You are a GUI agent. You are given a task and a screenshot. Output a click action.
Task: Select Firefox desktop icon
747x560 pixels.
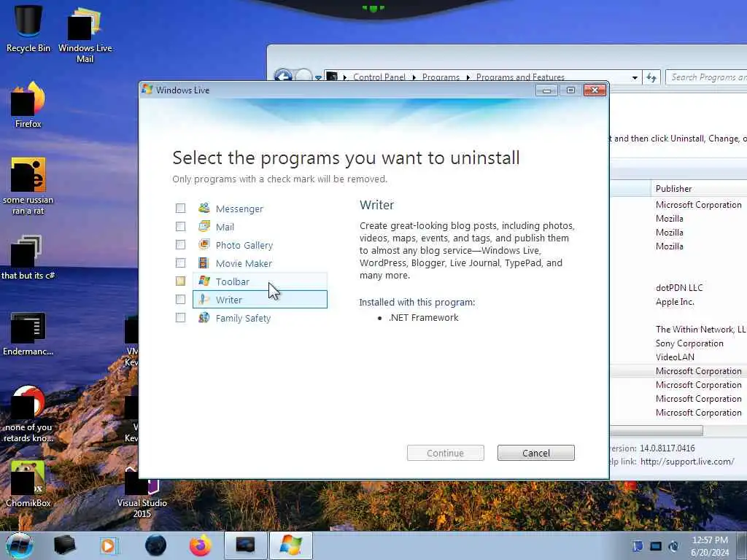point(28,105)
